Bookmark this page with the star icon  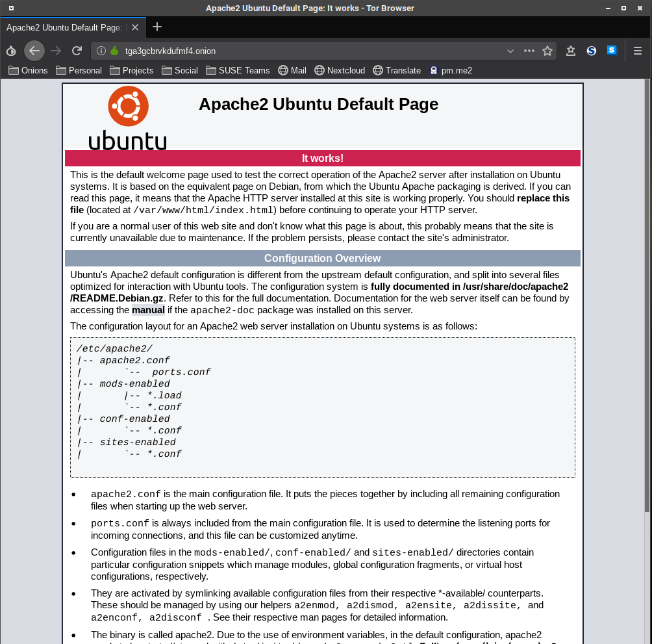click(x=547, y=51)
